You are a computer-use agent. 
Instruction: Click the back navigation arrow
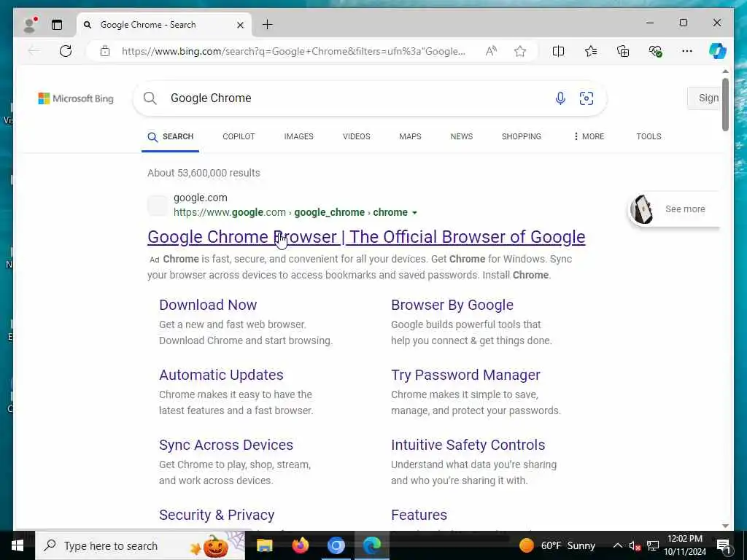click(34, 51)
